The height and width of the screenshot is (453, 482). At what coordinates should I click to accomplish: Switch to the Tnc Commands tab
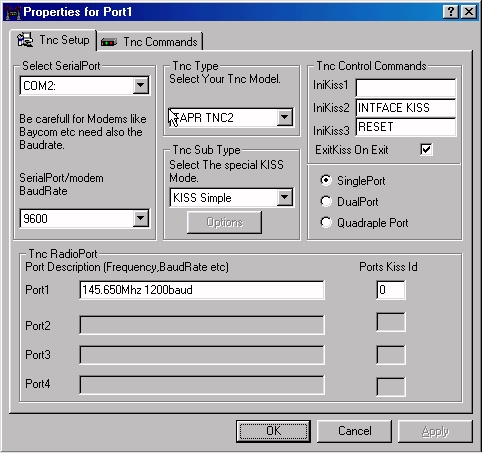pos(150,41)
